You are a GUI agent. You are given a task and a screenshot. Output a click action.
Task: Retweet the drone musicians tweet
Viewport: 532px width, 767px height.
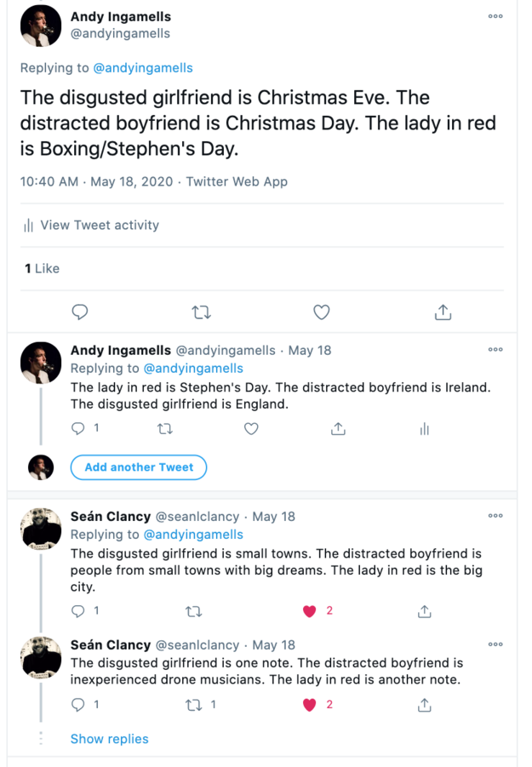[x=193, y=705]
